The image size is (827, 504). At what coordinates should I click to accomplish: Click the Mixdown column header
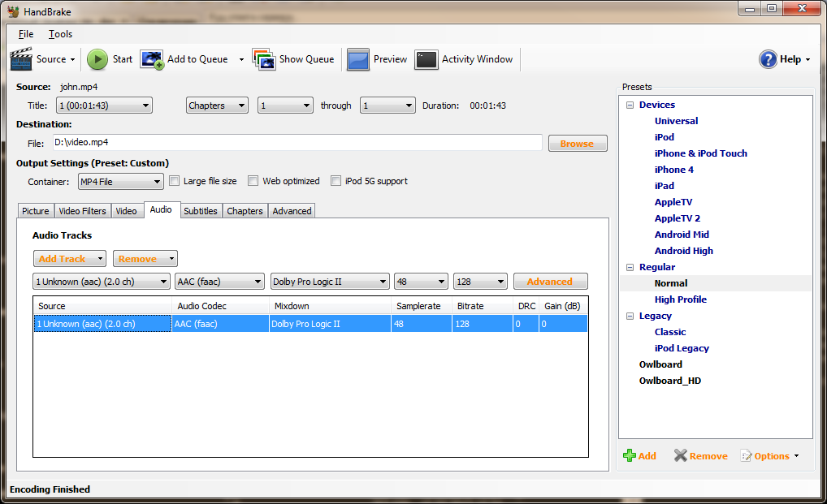[330, 306]
